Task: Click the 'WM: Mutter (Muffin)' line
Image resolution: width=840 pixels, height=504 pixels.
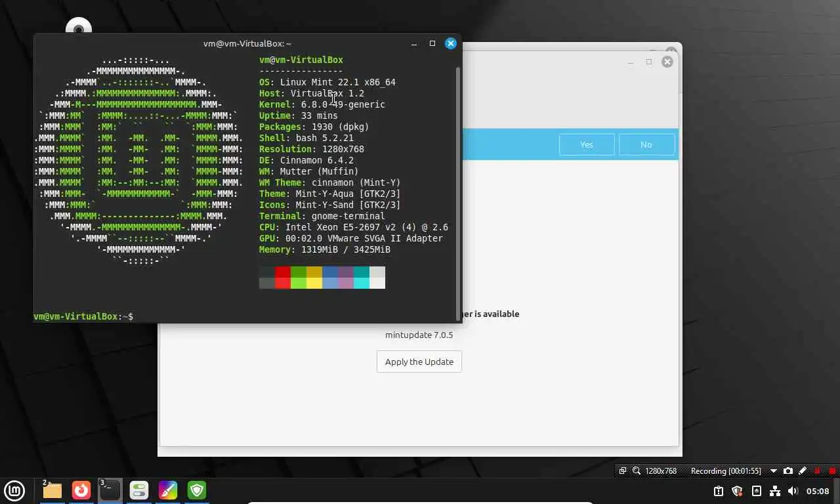Action: click(x=309, y=171)
